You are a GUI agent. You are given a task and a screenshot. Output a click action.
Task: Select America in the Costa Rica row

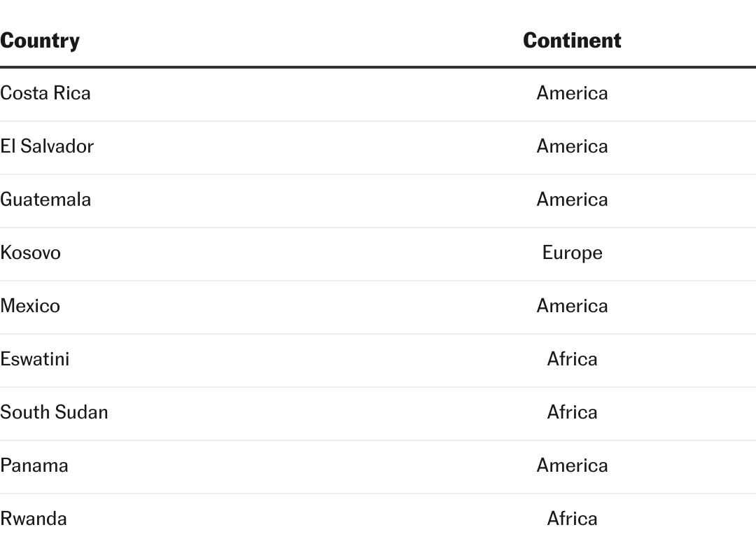(x=572, y=93)
